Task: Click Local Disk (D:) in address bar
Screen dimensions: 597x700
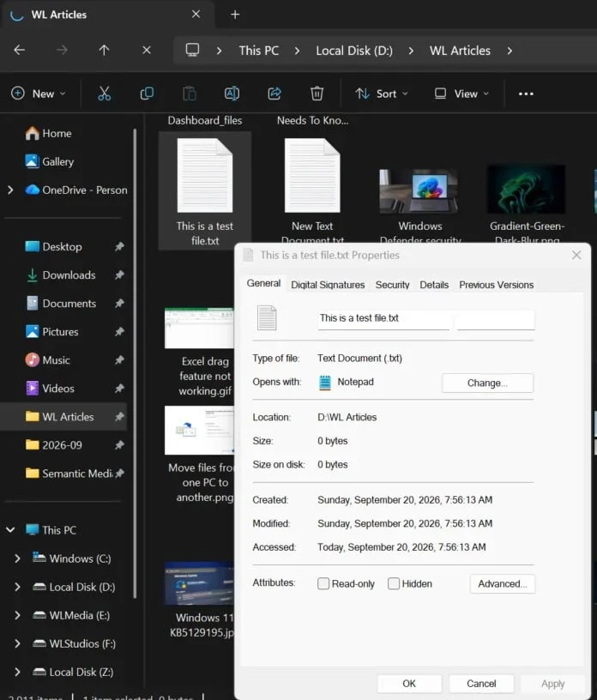Action: (354, 51)
